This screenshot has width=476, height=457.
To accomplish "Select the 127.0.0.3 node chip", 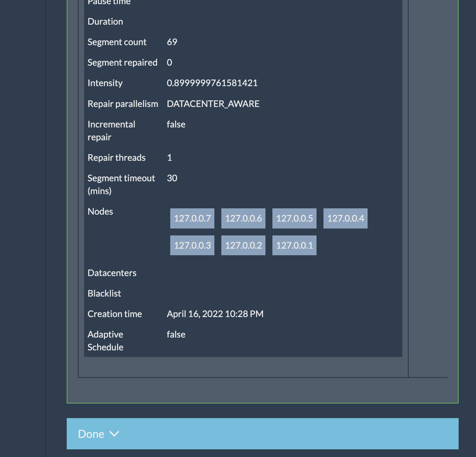I will (x=192, y=245).
